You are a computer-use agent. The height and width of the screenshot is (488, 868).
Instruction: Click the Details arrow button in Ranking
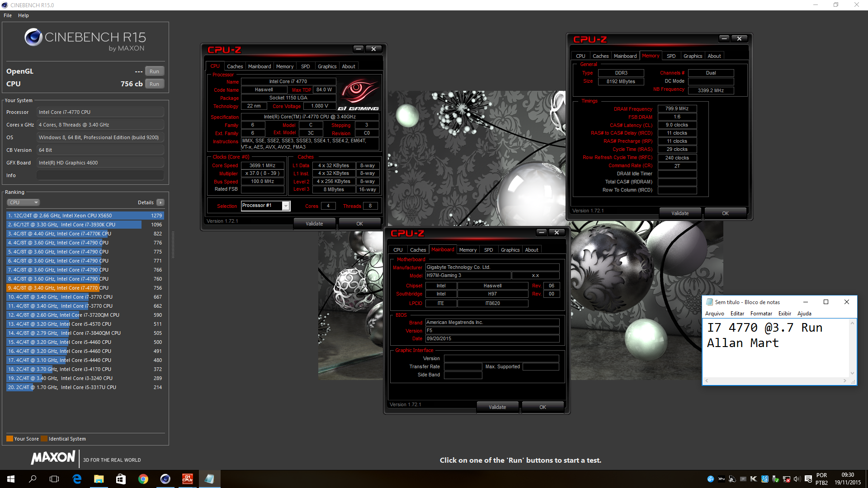(160, 202)
